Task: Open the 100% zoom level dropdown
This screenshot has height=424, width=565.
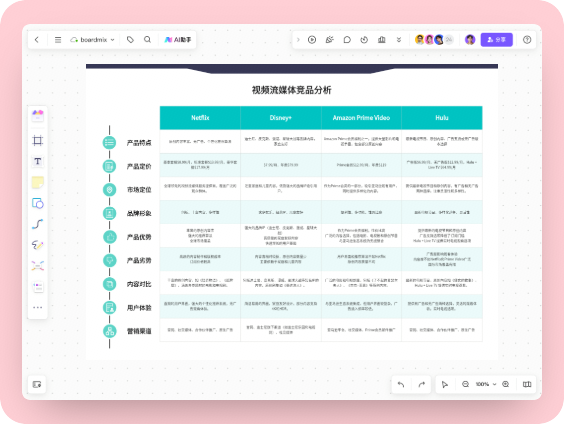Action: (x=486, y=384)
